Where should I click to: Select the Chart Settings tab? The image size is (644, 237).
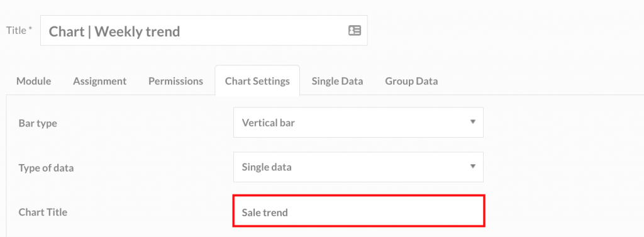point(257,81)
